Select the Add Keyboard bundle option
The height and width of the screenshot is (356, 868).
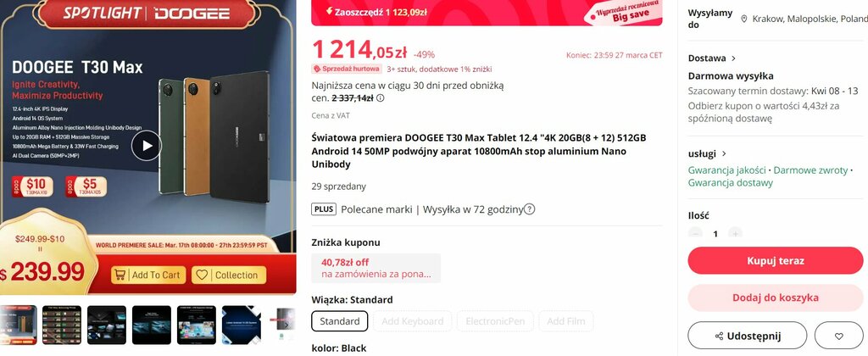pyautogui.click(x=413, y=321)
